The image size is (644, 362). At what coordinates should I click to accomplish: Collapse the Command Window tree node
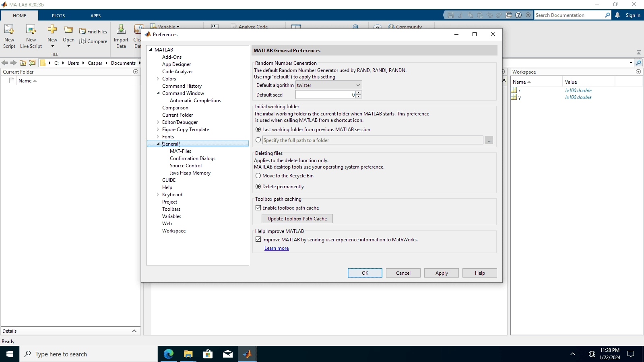point(158,93)
